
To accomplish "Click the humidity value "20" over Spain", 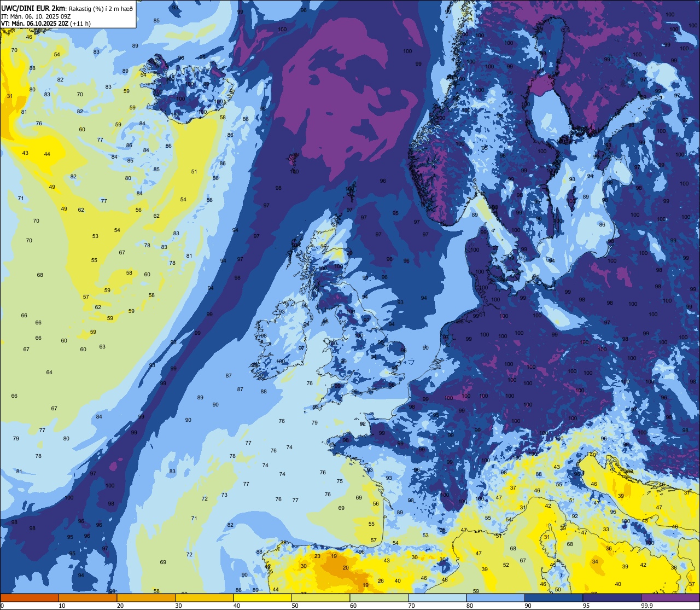I will tap(346, 568).
